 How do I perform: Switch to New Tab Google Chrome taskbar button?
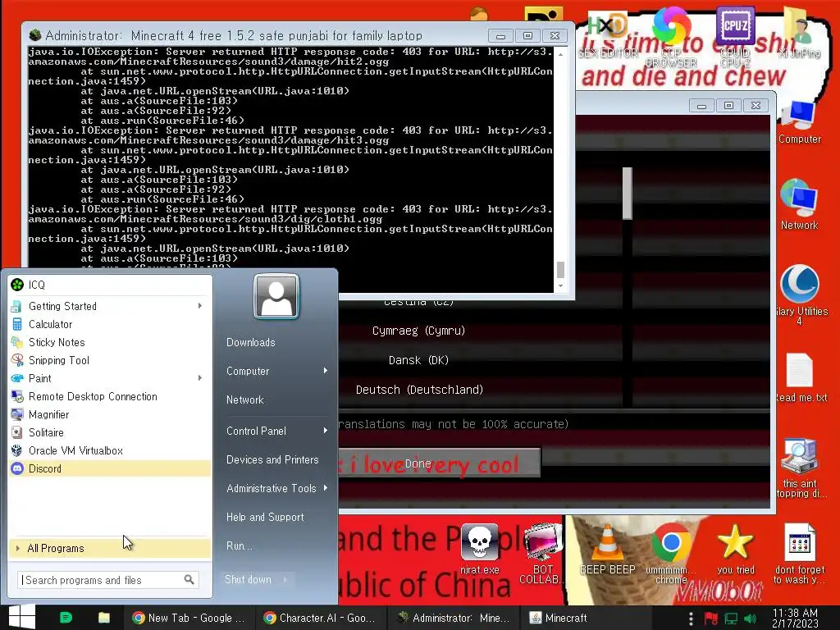pos(189,618)
